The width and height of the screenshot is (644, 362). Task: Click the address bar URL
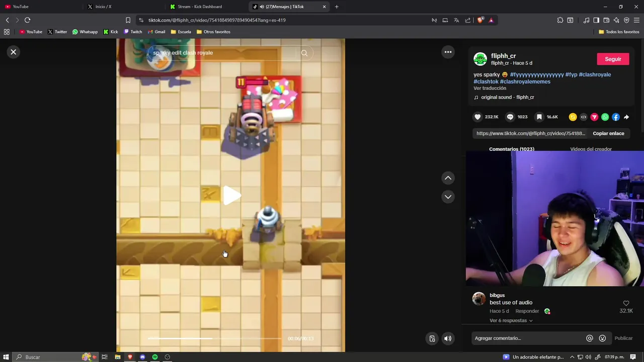point(217,20)
